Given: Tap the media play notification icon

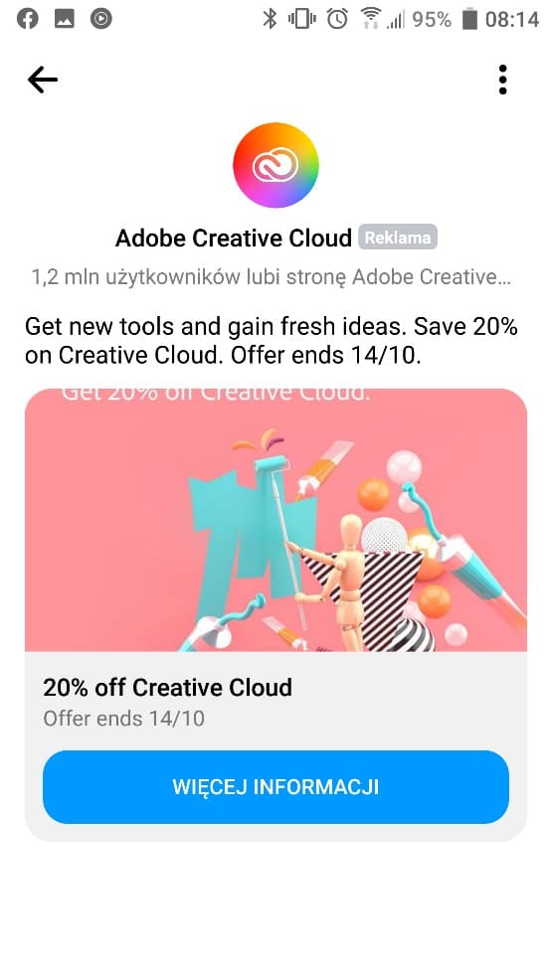Looking at the screenshot, I should coord(101,19).
